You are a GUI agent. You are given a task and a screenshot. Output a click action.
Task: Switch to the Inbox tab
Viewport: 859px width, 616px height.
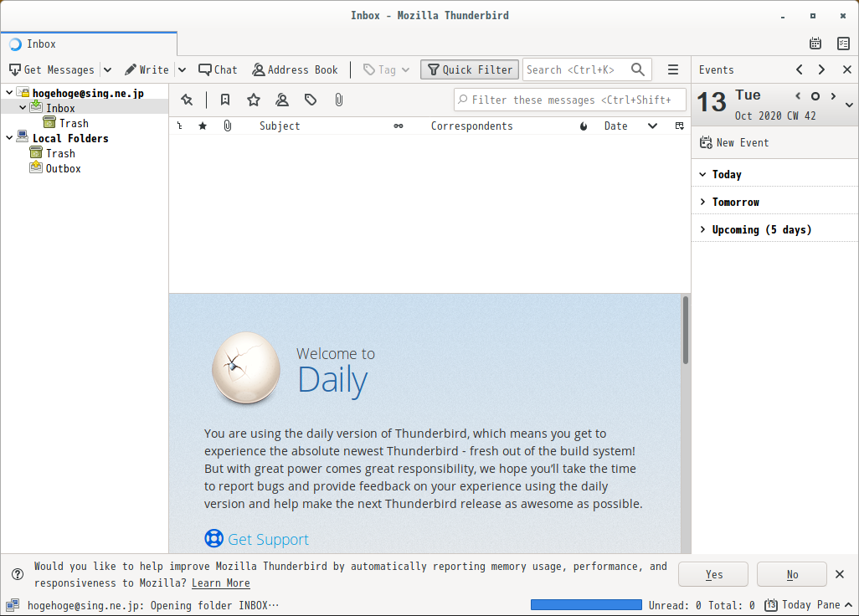(89, 44)
